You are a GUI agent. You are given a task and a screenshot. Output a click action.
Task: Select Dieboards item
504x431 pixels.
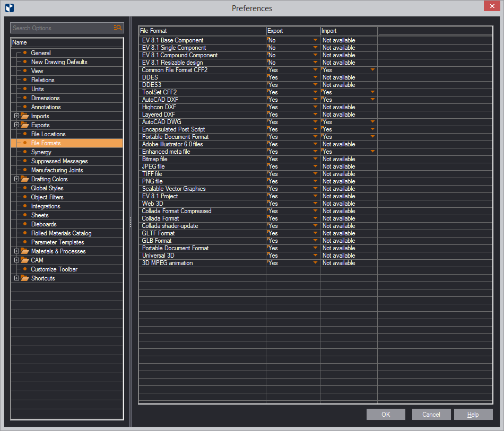point(44,224)
